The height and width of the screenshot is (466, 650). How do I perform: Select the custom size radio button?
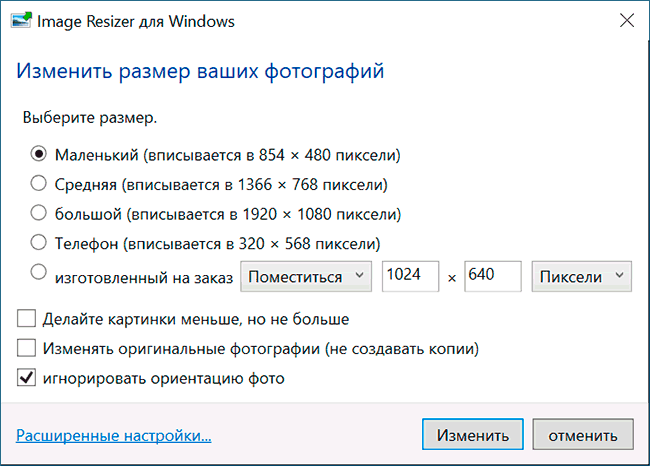(39, 271)
